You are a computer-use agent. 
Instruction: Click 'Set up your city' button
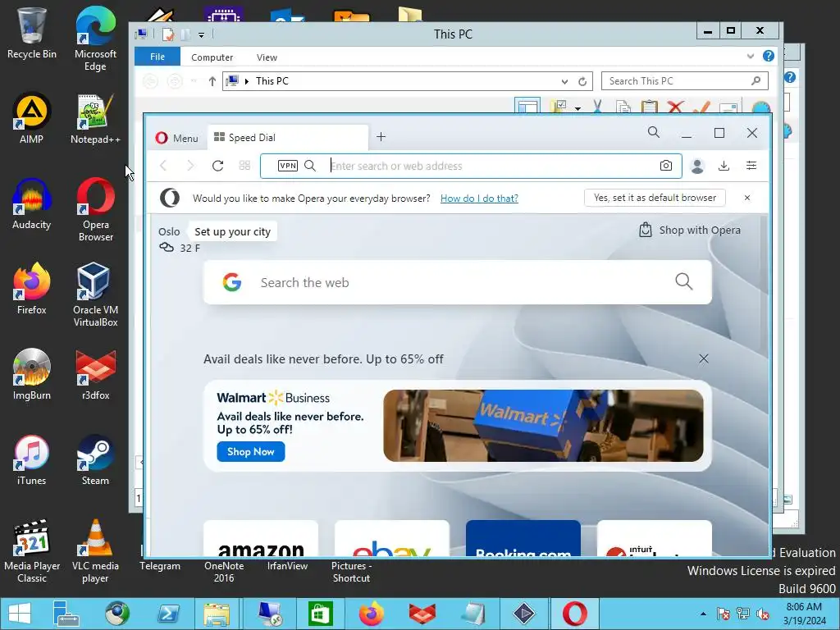pos(232,231)
